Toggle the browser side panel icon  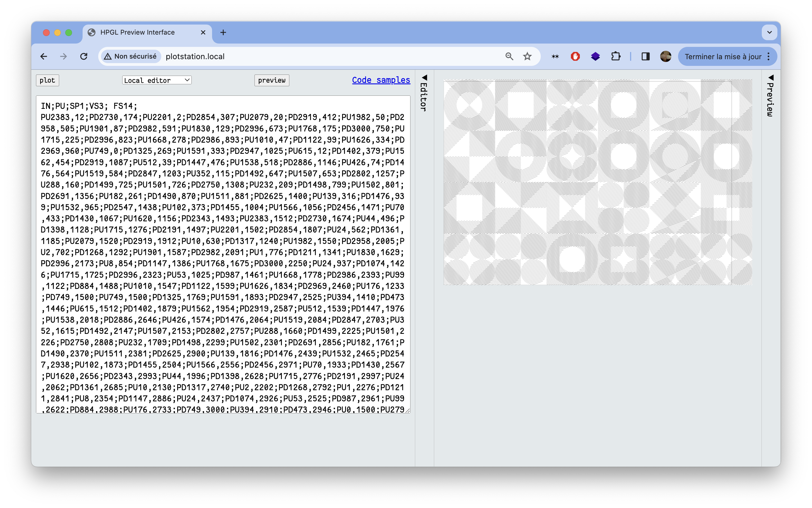tap(645, 56)
